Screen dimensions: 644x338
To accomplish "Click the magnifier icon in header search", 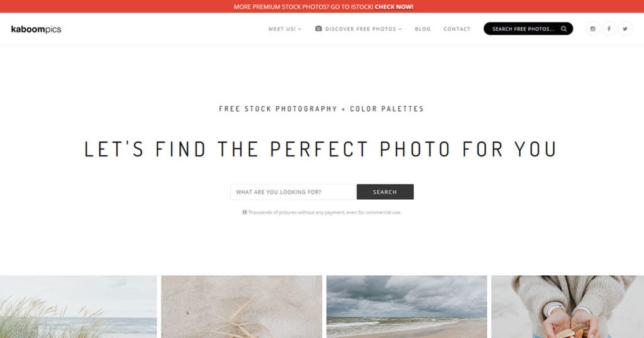I will [564, 29].
